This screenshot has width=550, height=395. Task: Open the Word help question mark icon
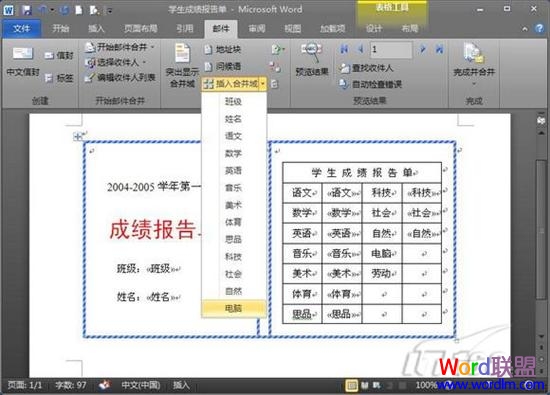pos(539,28)
